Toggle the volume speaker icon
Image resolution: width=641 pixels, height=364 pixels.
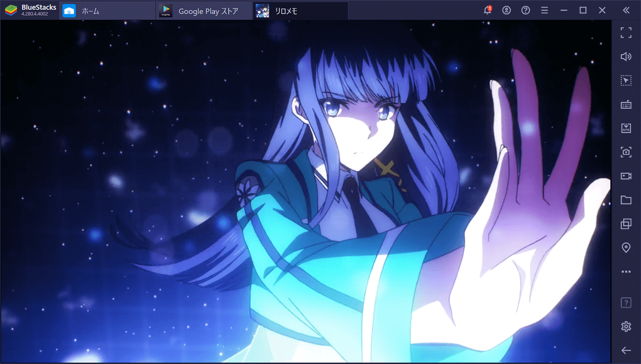[x=626, y=56]
